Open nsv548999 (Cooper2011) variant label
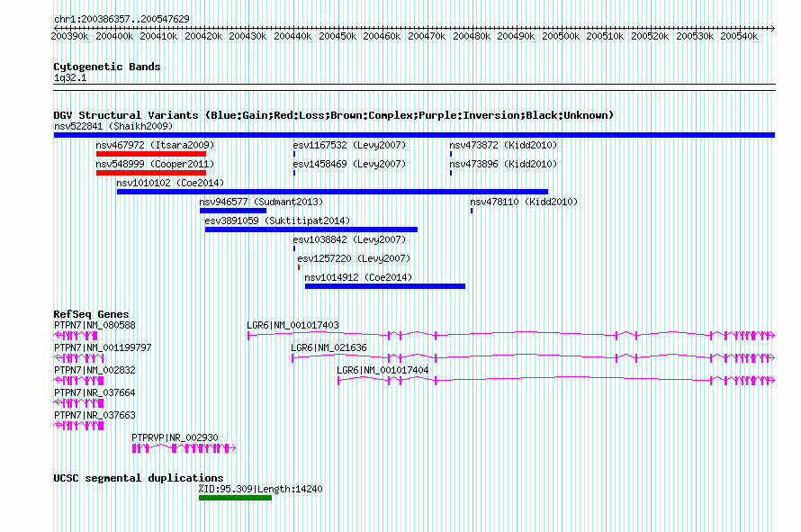This screenshot has height=532, width=801. click(156, 164)
